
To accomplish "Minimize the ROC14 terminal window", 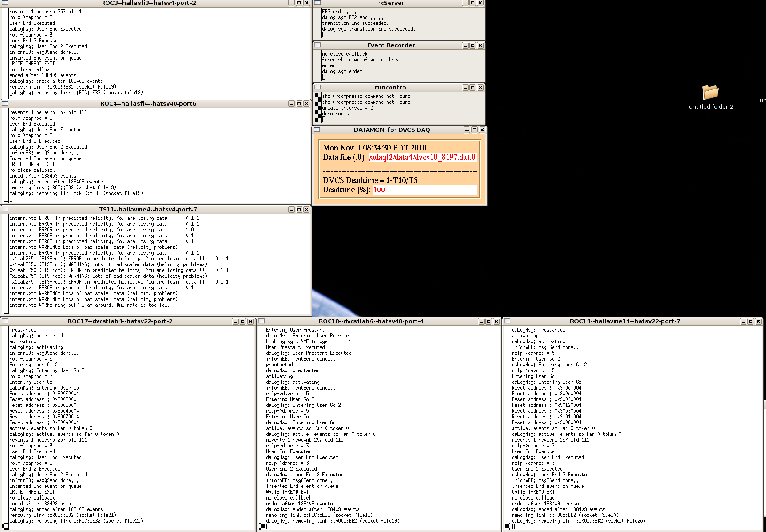I will (x=743, y=321).
